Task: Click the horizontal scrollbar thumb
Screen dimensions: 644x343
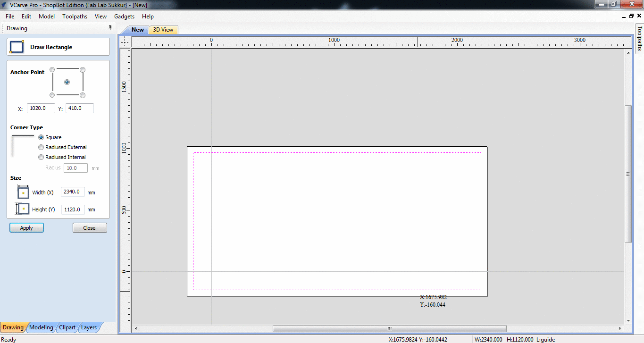Action: tap(389, 328)
